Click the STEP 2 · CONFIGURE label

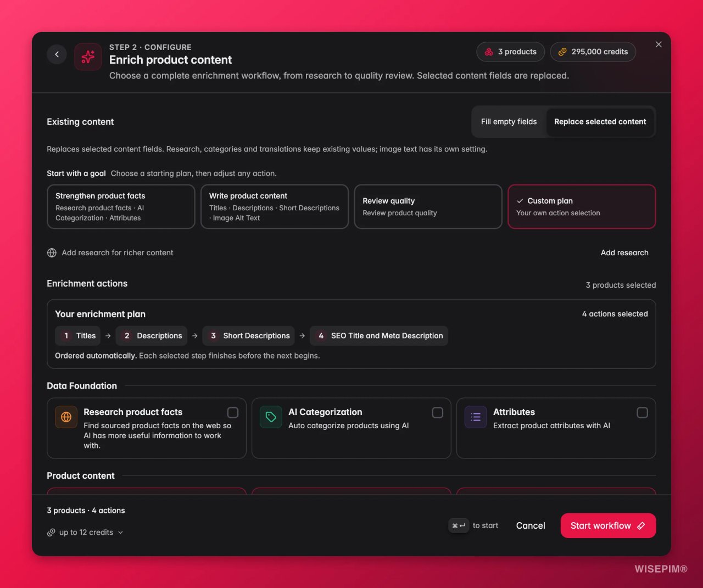(x=150, y=47)
